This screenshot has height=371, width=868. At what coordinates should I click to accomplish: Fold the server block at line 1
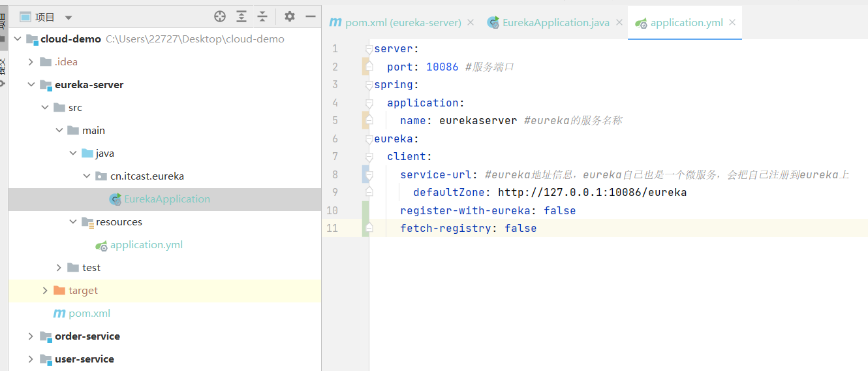pyautogui.click(x=369, y=49)
